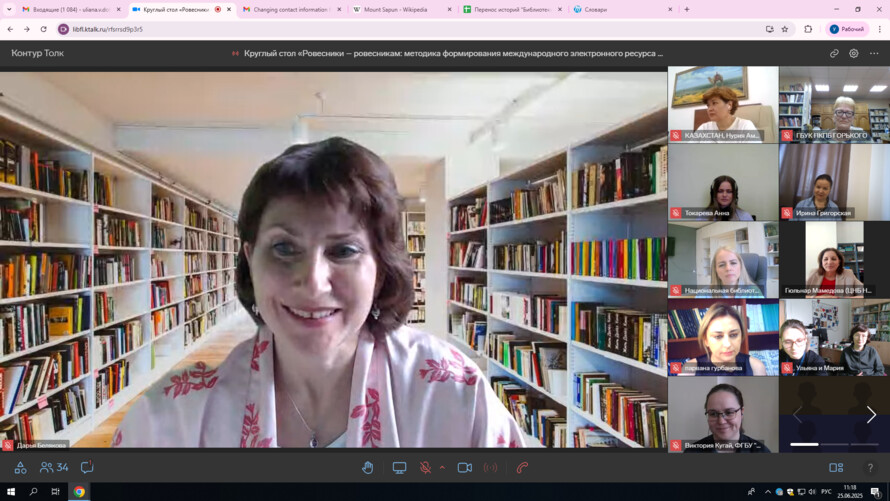Copy the meeting link
Viewport: 890px width, 501px height.
coord(834,53)
